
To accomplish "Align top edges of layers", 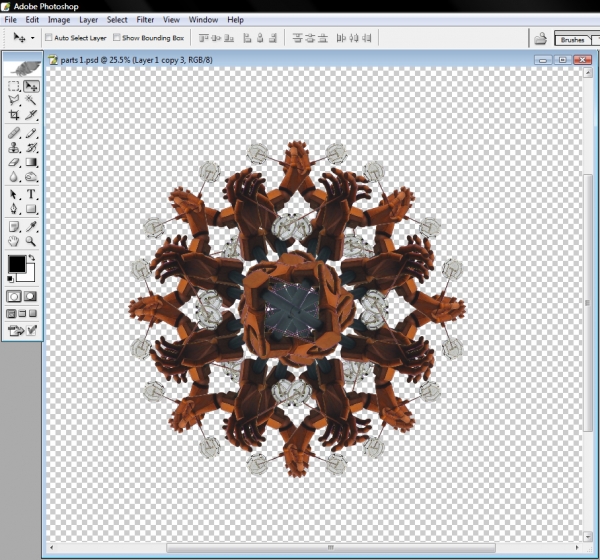I will (204, 38).
